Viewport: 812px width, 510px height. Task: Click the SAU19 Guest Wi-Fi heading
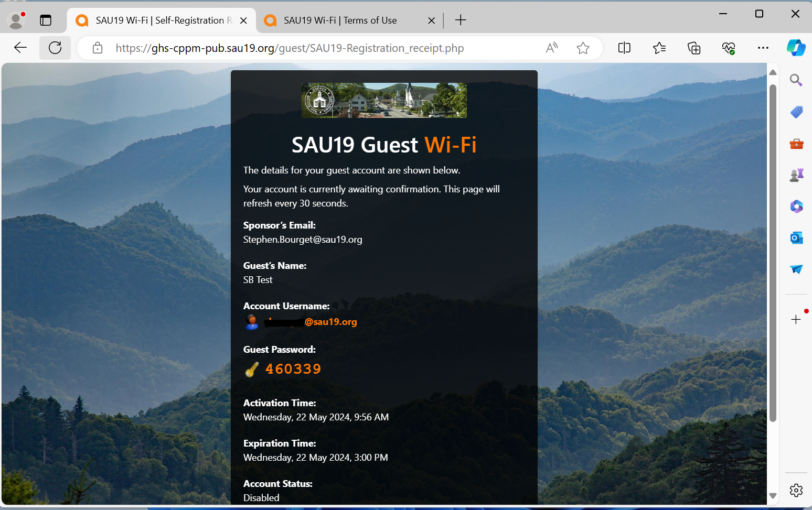pos(384,145)
